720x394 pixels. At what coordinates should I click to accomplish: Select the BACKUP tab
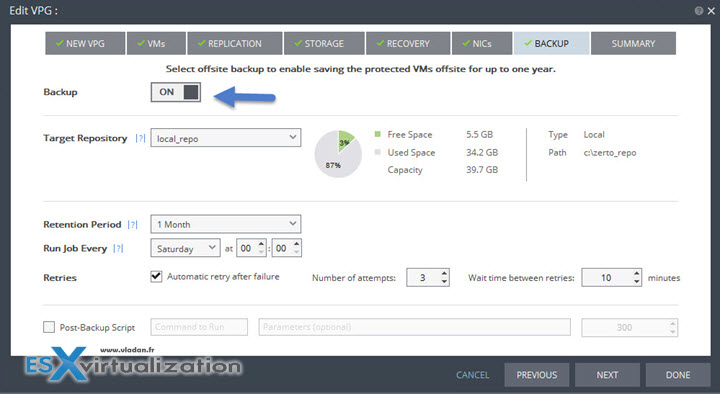(551, 44)
